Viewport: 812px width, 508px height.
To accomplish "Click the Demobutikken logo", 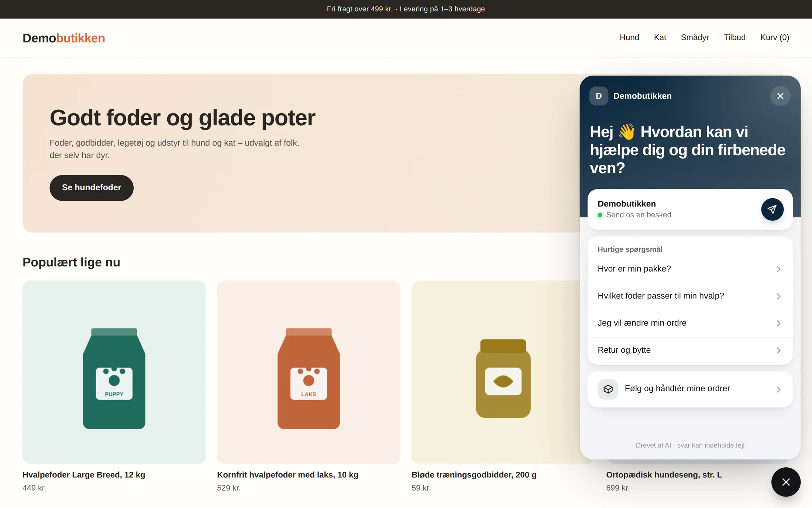I will 64,38.
